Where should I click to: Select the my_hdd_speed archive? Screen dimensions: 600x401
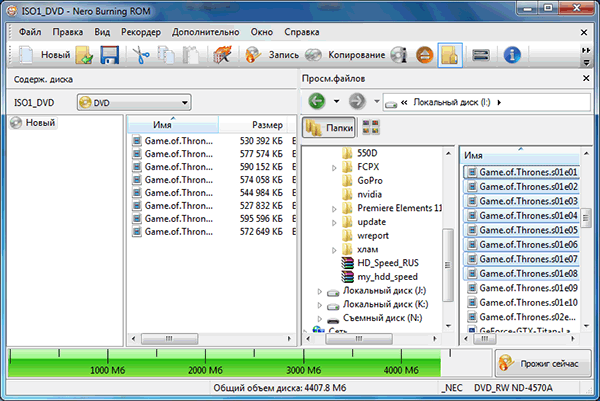380,277
